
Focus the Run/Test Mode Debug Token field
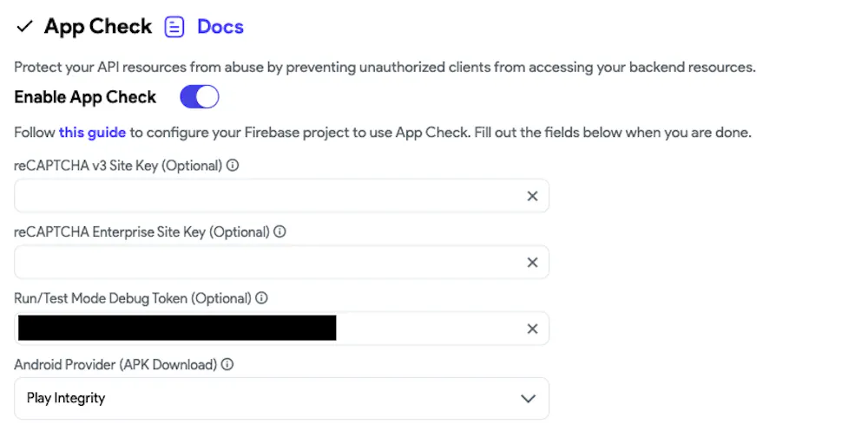coord(281,329)
